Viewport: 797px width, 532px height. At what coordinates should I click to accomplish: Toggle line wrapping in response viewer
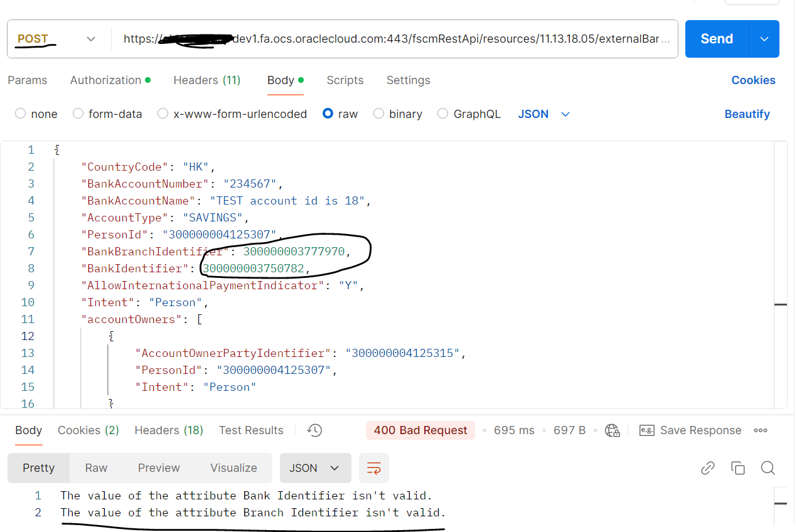click(x=373, y=468)
